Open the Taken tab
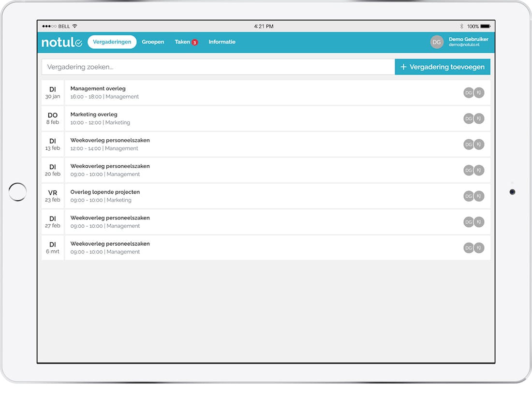The width and height of the screenshot is (532, 393). (x=182, y=42)
